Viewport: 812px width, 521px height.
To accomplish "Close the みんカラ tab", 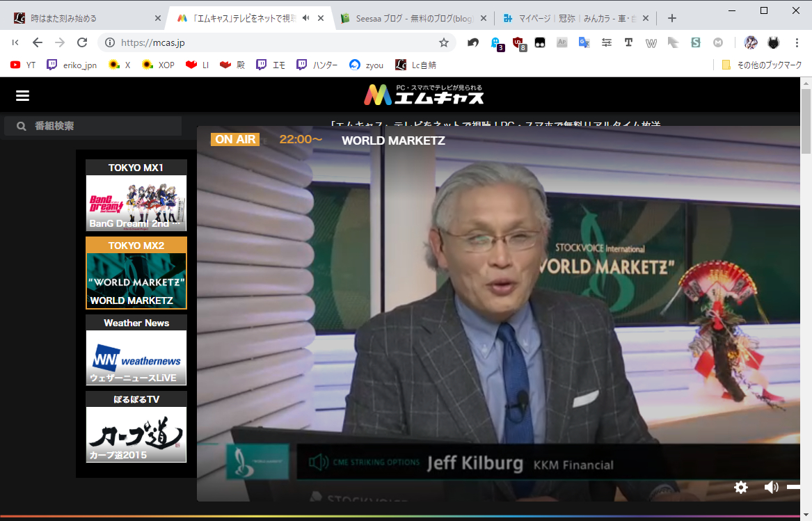I will (x=646, y=18).
